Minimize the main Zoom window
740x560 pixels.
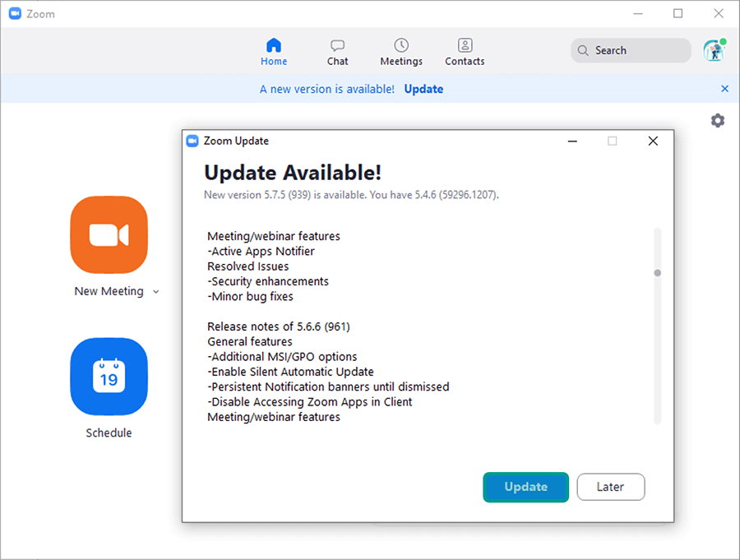(638, 13)
